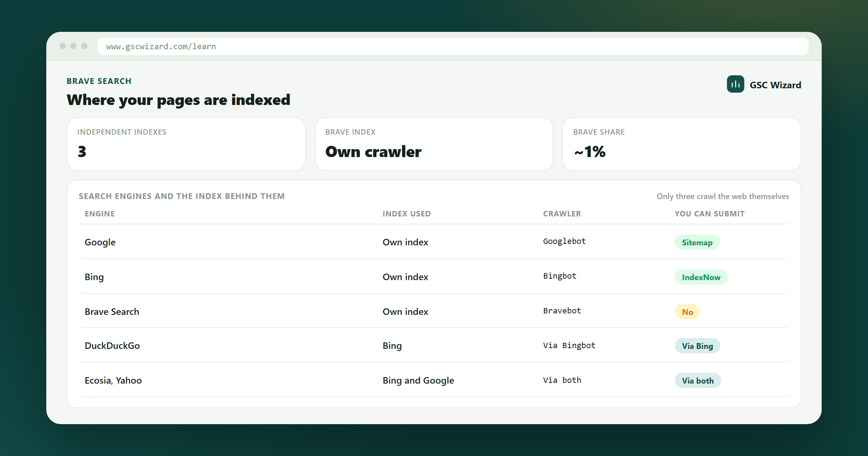Select the Ecosia, Yahoo engine name cell
Viewport: 868px width, 456px height.
113,380
